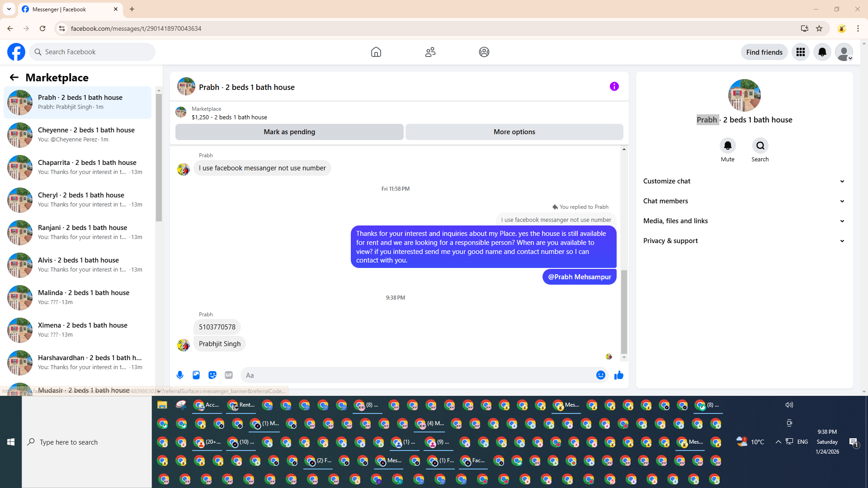
Task: Expand Privacy & support section
Action: [x=744, y=241]
